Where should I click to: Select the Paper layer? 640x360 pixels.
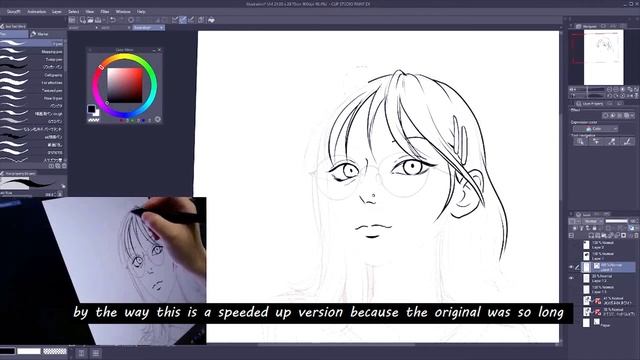pyautogui.click(x=607, y=322)
